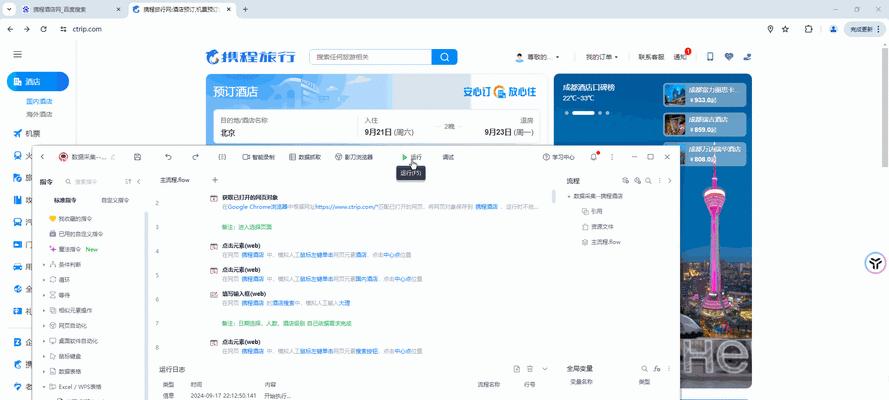The height and width of the screenshot is (400, 889).
Task: Open Ctrip 通知 notifications with the red badge
Action: pyautogui.click(x=681, y=56)
